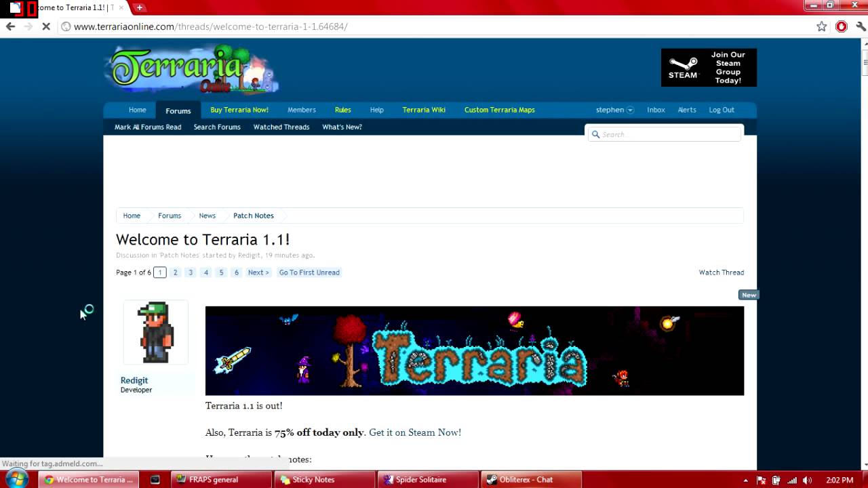The height and width of the screenshot is (488, 868).
Task: Open Redigit's avatar image
Action: 156,332
